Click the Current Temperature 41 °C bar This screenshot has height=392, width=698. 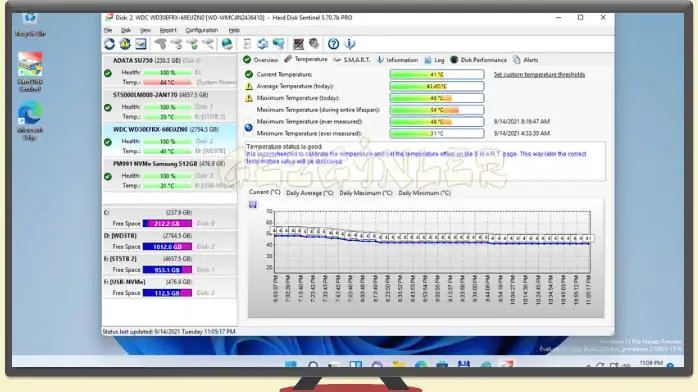(x=437, y=74)
